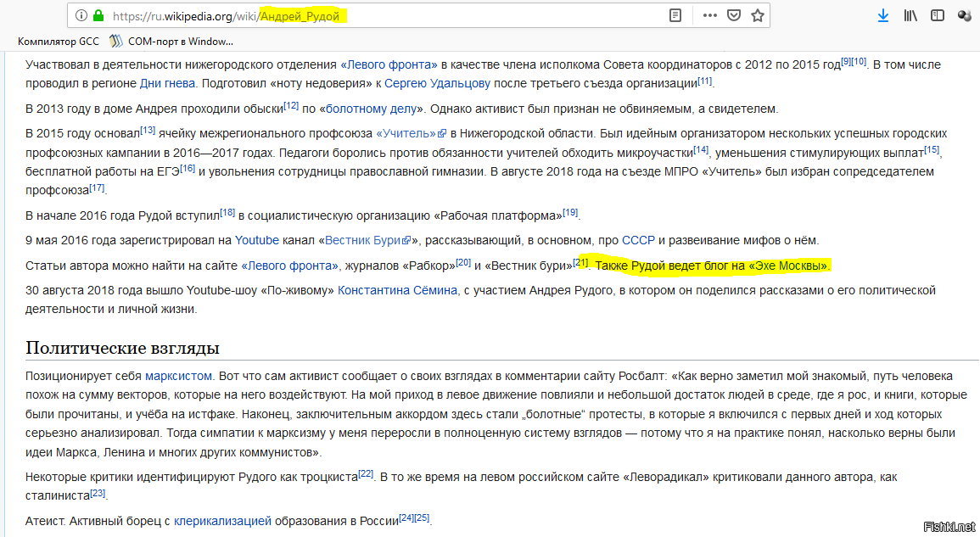Click footnote reference [13]
Viewport: 980px width, 537px height.
pos(148,130)
